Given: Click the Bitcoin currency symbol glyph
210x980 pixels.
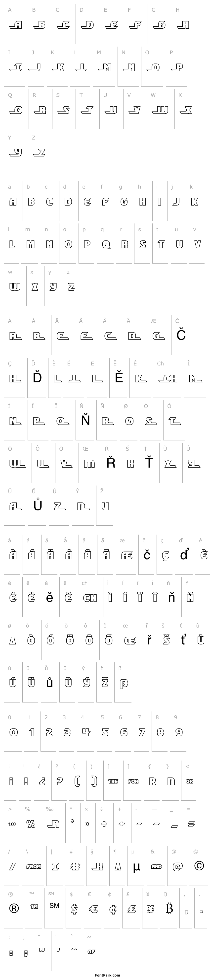Looking at the screenshot, I should point(168,909).
